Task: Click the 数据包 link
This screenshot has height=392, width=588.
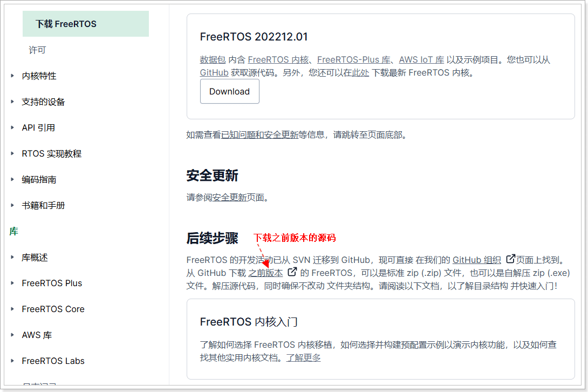Action: [x=213, y=60]
